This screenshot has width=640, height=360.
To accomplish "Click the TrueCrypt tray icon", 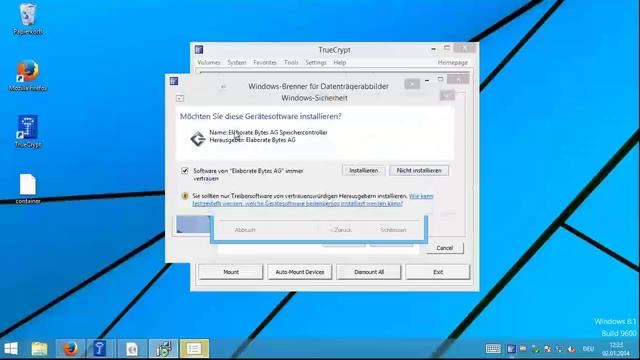I will (511, 349).
